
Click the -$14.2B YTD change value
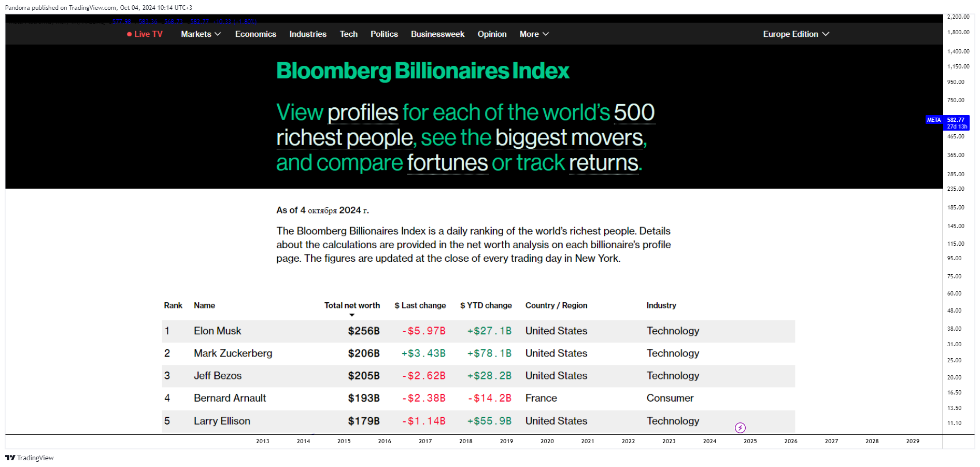click(x=489, y=398)
